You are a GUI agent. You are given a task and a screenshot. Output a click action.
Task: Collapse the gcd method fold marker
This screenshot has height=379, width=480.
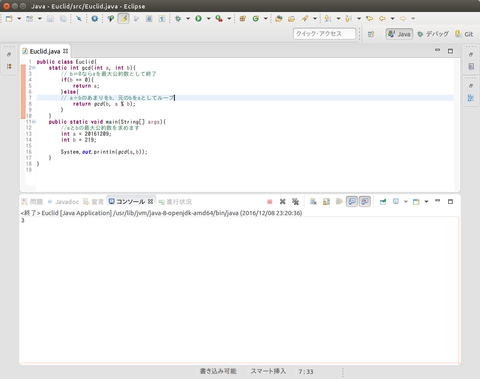click(34, 68)
